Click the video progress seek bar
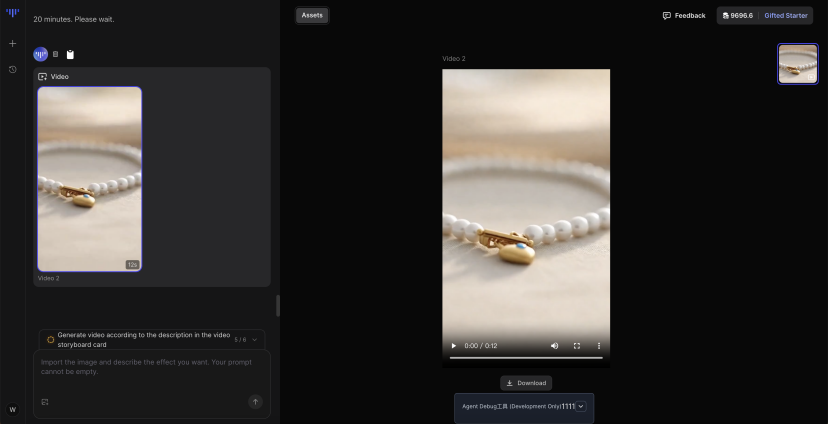Viewport: 828px width, 424px height. (525, 357)
